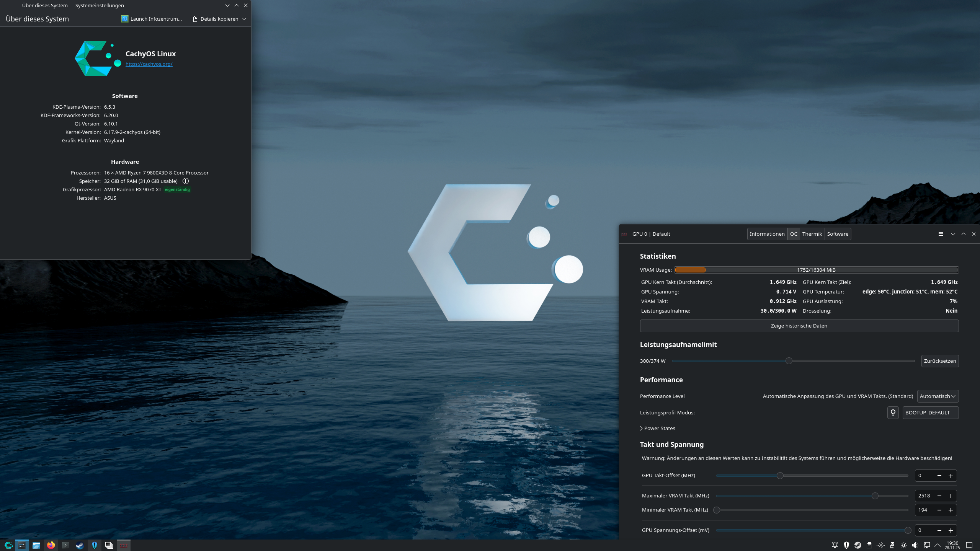Launch Firefox from the taskbar
The width and height of the screenshot is (980, 551).
pyautogui.click(x=51, y=545)
